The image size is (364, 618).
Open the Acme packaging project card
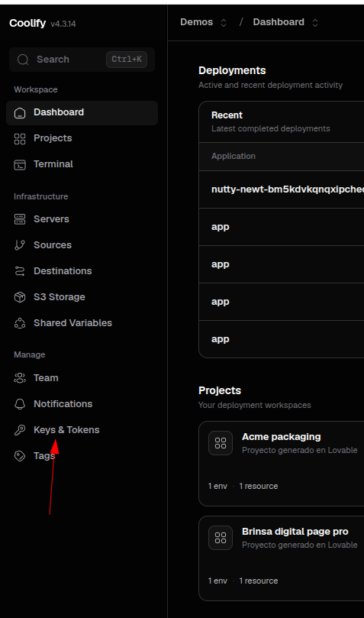point(282,464)
